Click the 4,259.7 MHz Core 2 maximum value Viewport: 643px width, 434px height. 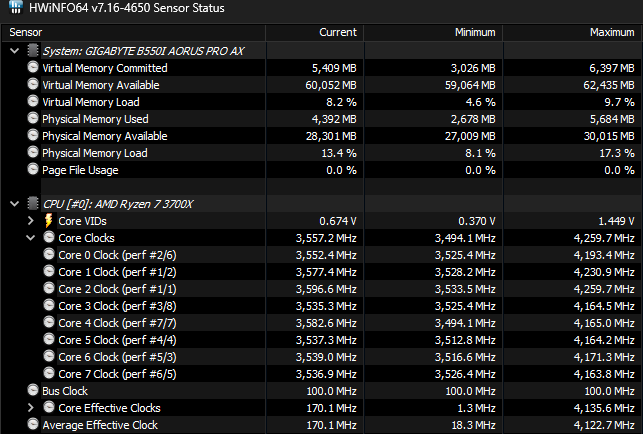coord(604,289)
